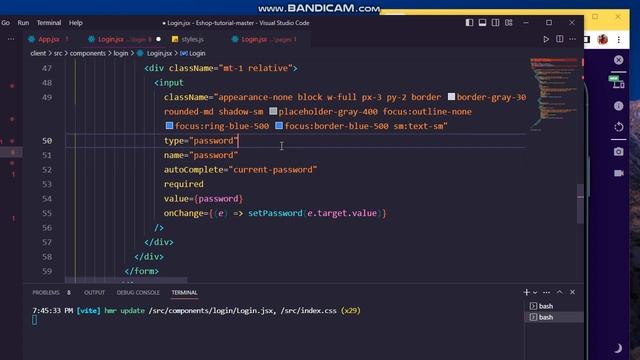Open the editor More Actions ellipsis
640x360 pixels.
tap(573, 39)
